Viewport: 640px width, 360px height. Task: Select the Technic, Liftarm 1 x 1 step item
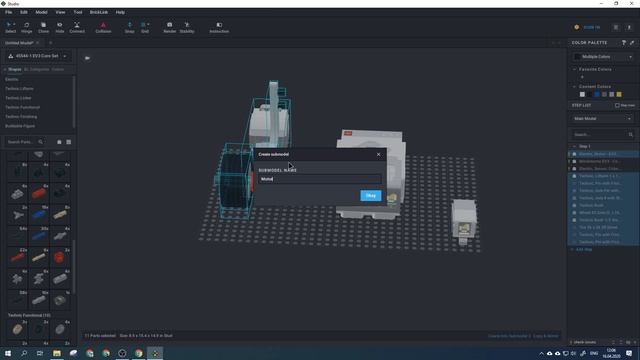point(604,176)
